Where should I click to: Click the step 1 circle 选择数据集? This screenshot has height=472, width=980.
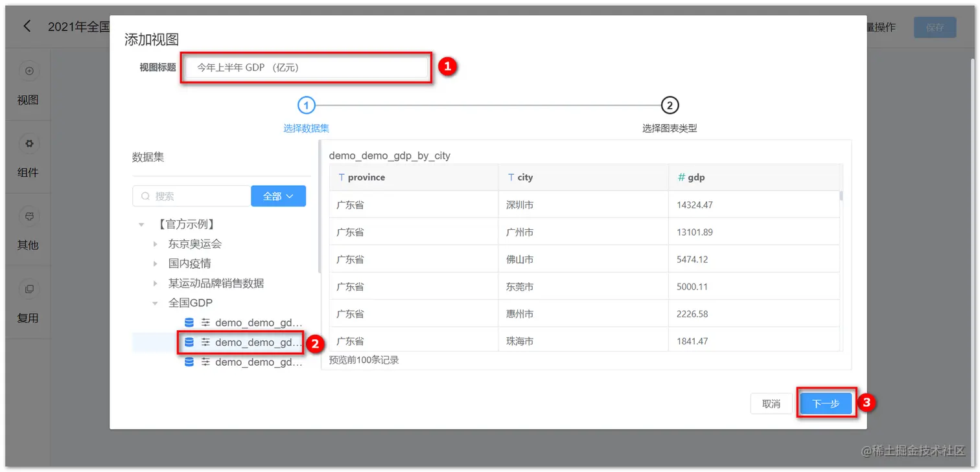(306, 105)
